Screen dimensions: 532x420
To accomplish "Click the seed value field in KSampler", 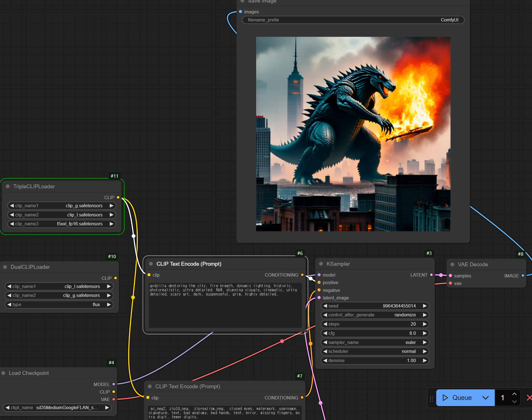I will (x=375, y=306).
